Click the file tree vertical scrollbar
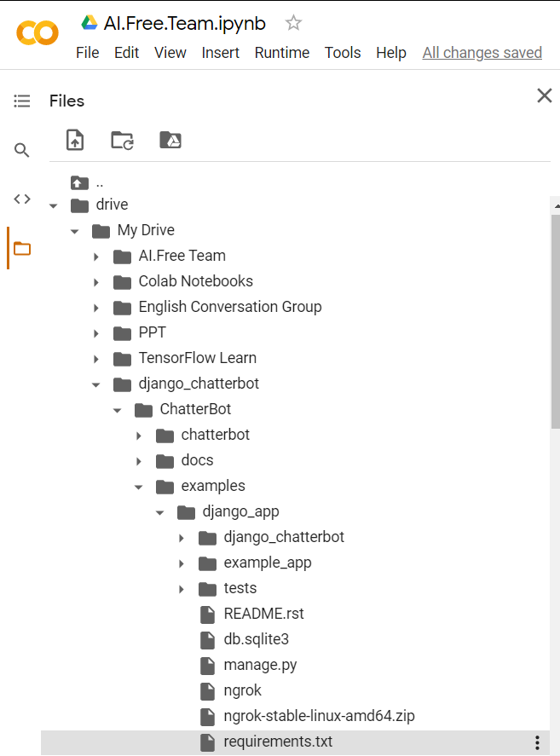Image resolution: width=560 pixels, height=756 pixels. pos(556,320)
